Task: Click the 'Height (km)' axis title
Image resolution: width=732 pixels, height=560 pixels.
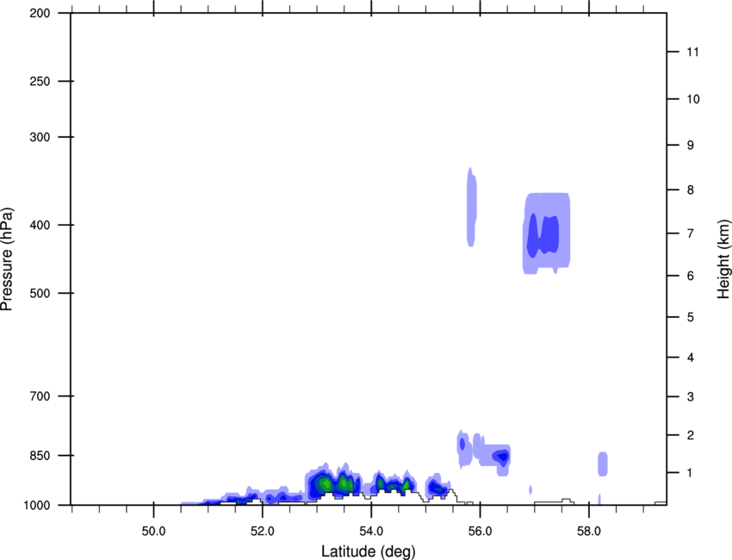Action: (723, 258)
